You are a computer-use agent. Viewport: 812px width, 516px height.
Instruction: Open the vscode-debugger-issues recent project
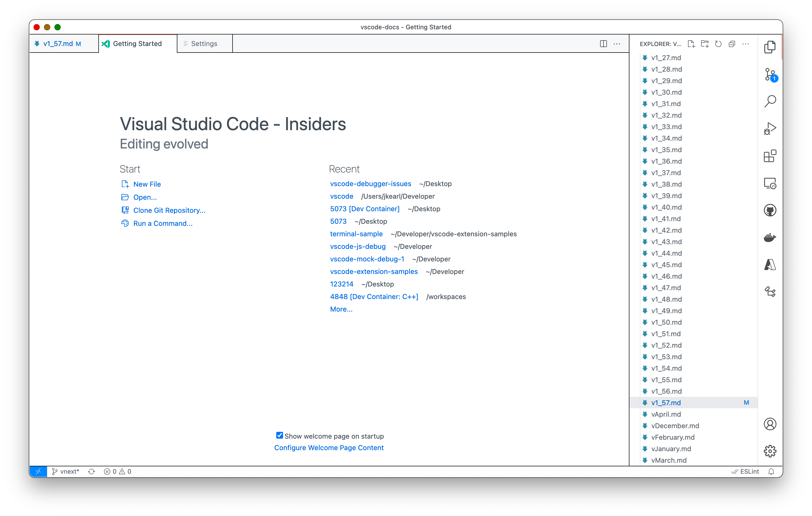363,183
